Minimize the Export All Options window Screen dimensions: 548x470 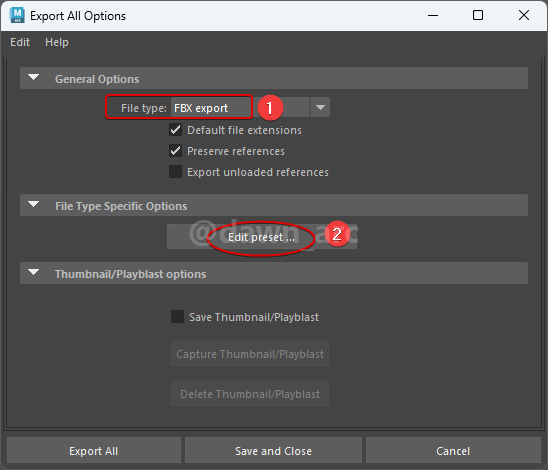(433, 15)
